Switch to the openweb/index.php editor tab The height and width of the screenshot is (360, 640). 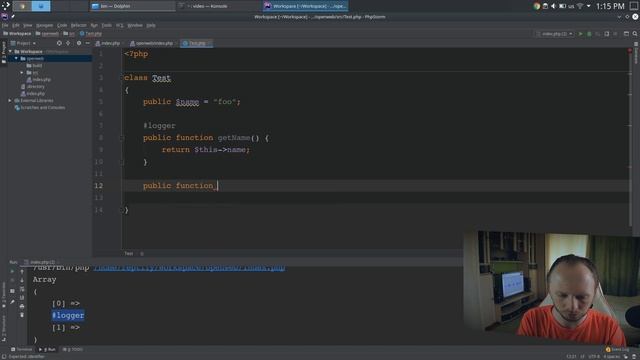click(x=151, y=43)
